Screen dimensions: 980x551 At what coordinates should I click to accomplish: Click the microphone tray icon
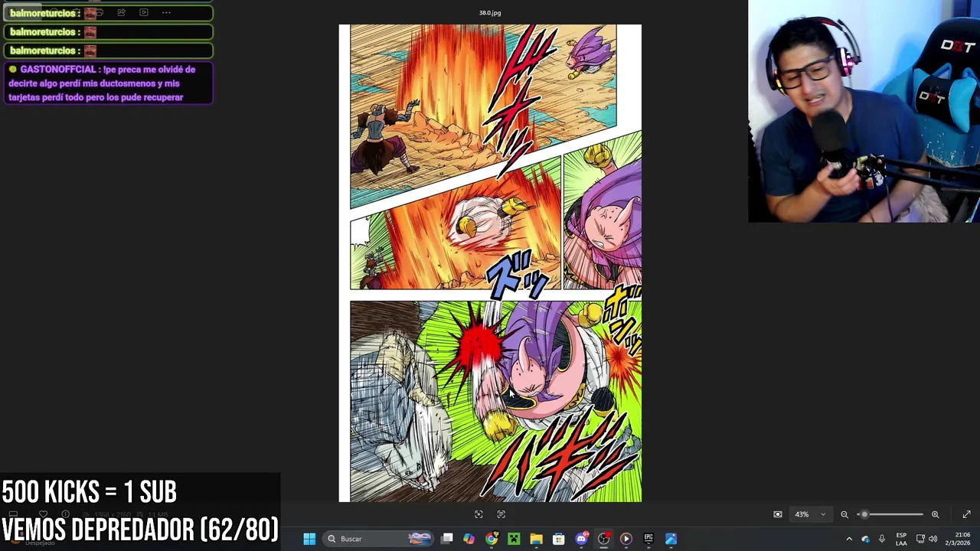[x=882, y=539]
